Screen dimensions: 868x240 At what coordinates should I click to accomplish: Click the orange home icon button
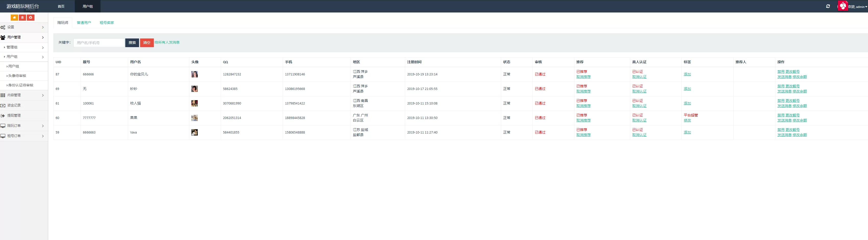[14, 18]
